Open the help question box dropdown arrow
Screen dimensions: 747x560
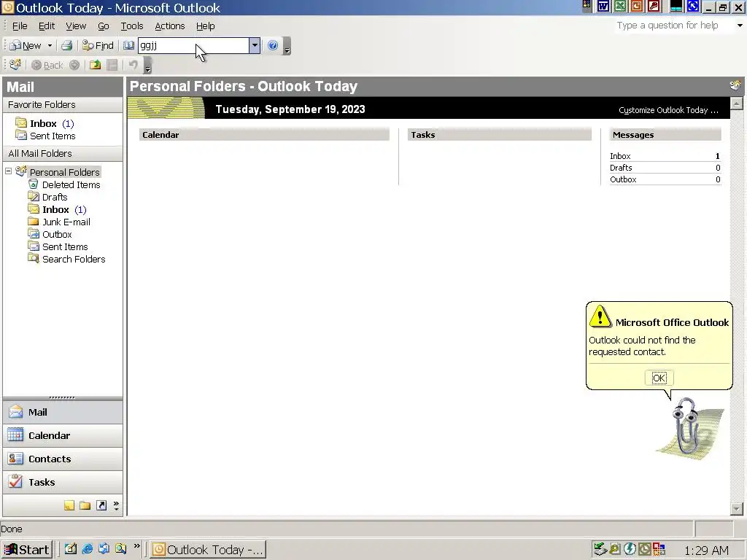740,26
